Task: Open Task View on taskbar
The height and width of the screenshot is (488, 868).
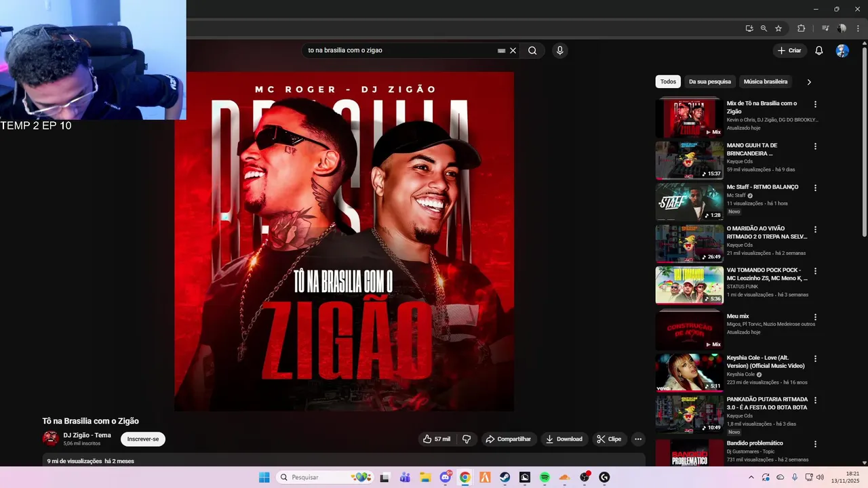Action: 384,477
